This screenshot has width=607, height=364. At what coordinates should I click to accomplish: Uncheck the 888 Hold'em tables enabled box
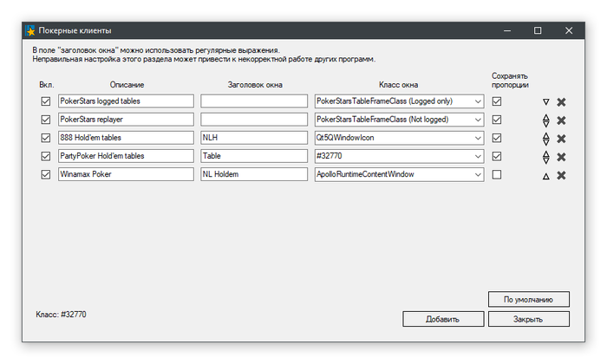pos(46,138)
